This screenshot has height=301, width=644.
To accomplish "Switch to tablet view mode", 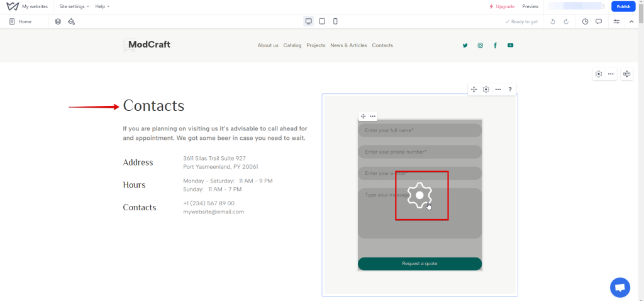I will [322, 21].
